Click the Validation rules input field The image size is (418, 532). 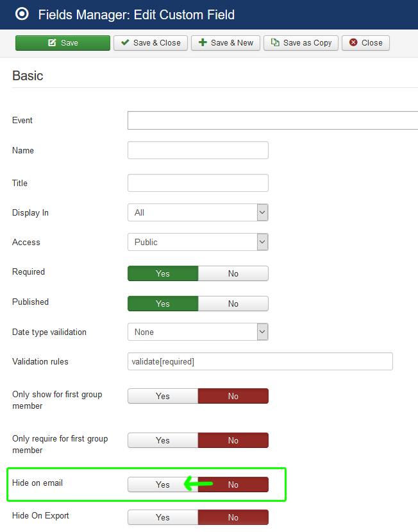click(260, 361)
